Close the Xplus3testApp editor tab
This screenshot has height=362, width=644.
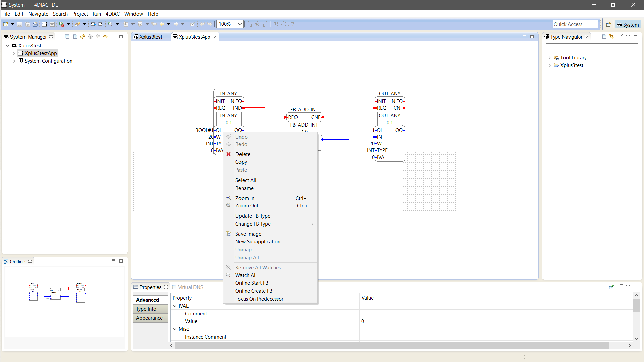(x=215, y=37)
